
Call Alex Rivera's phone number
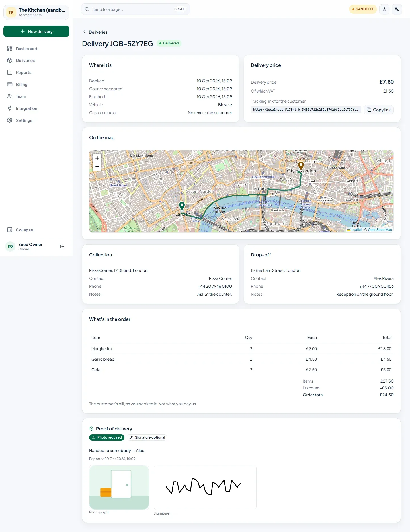[376, 286]
